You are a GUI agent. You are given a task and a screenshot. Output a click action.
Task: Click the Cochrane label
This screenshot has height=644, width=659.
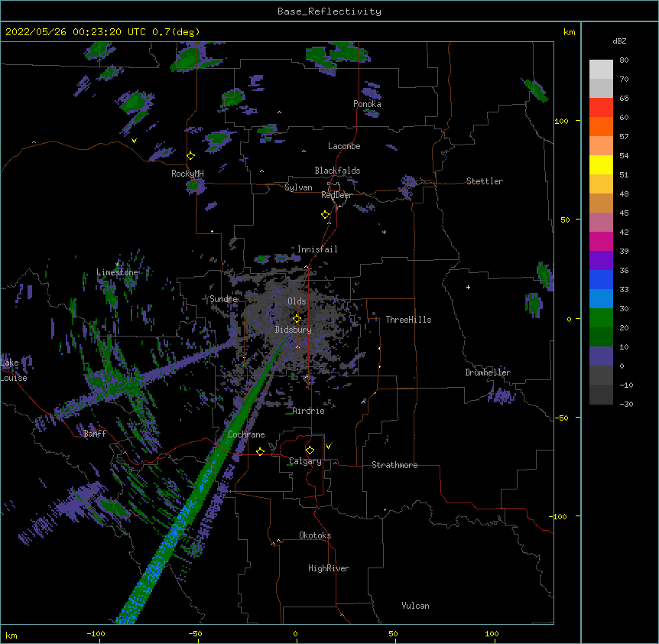pos(246,434)
